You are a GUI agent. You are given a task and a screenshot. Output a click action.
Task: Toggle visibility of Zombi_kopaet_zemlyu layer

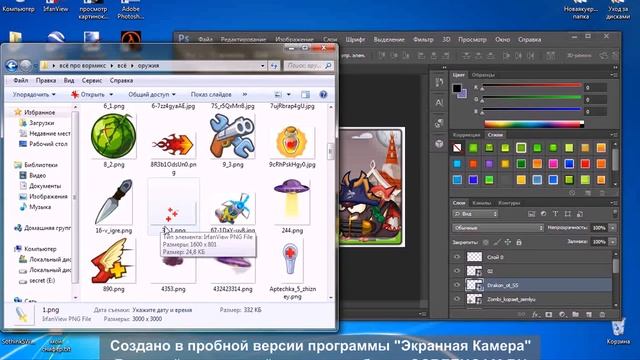coord(457,299)
